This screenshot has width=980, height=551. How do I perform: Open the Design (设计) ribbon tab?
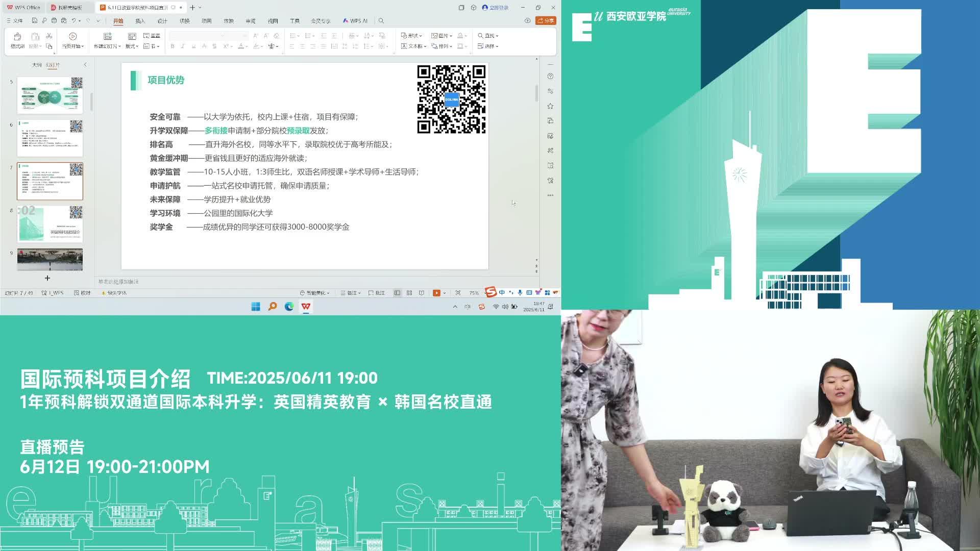162,21
